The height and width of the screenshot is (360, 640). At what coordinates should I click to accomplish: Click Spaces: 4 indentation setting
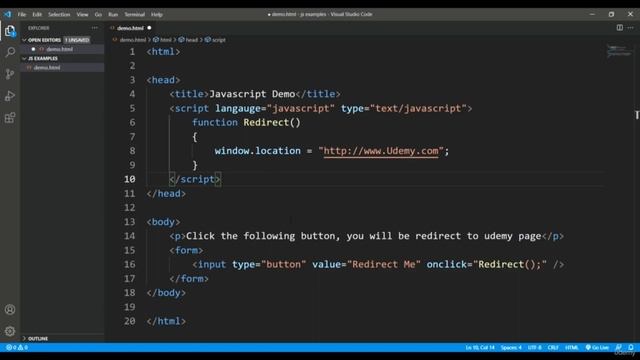[x=511, y=347]
